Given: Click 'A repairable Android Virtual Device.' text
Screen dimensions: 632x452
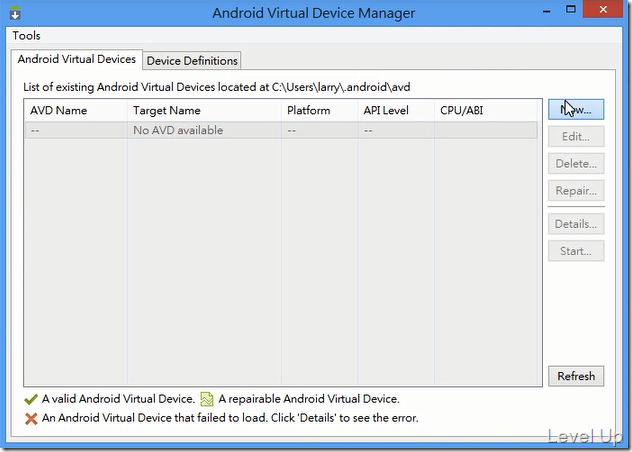Looking at the screenshot, I should click(309, 399).
